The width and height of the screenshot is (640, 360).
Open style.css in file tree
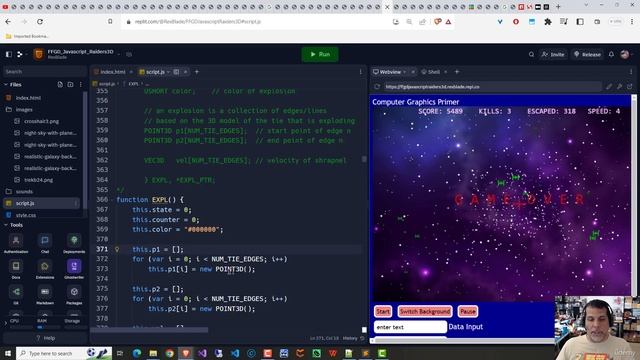click(x=26, y=215)
